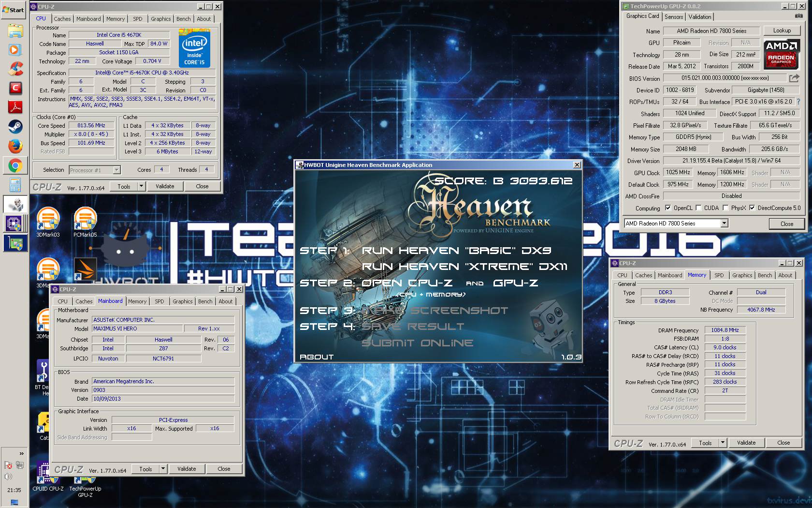Click the AMD Radeon Graphics logo in GPU-Z
Screen dimensions: 812x508
tap(782, 54)
